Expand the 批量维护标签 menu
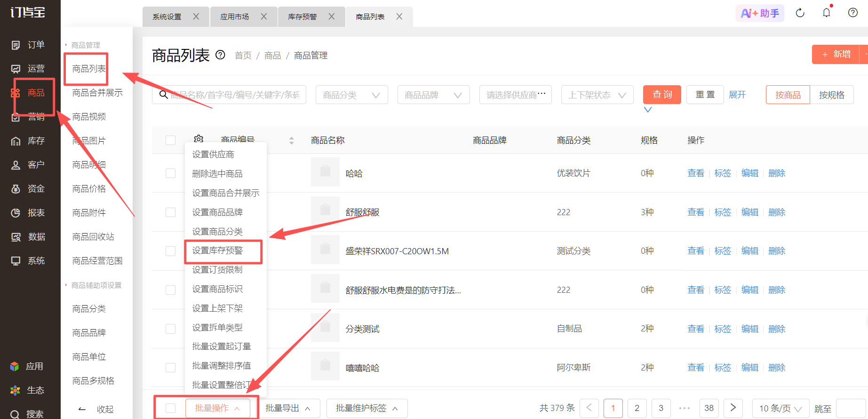Screen dimensions: 868x419 point(367,408)
